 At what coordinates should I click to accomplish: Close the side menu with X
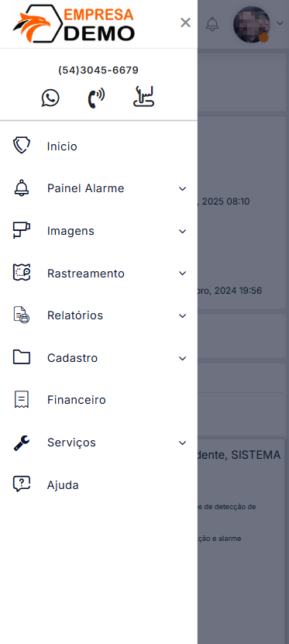coord(185,22)
